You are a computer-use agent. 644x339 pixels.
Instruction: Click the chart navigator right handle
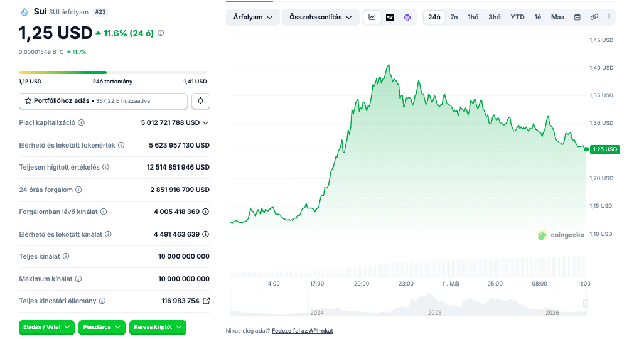pyautogui.click(x=586, y=303)
